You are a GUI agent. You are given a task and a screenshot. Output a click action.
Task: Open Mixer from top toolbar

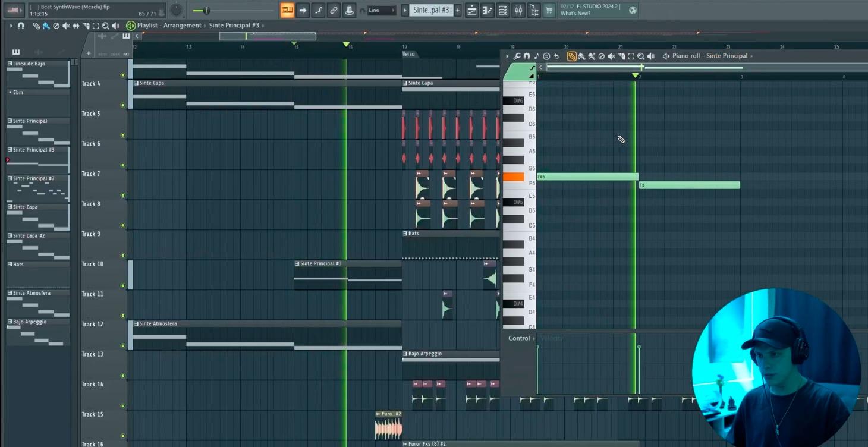click(x=518, y=10)
